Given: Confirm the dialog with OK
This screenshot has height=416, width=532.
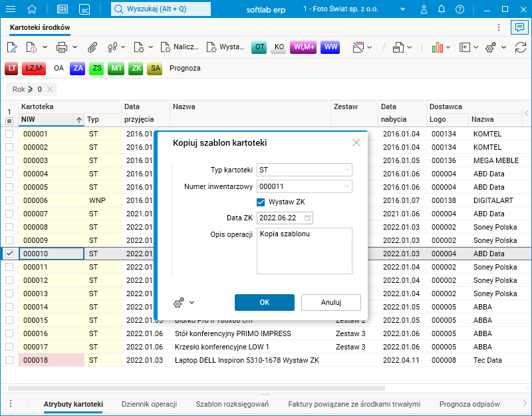Looking at the screenshot, I should coord(264,302).
